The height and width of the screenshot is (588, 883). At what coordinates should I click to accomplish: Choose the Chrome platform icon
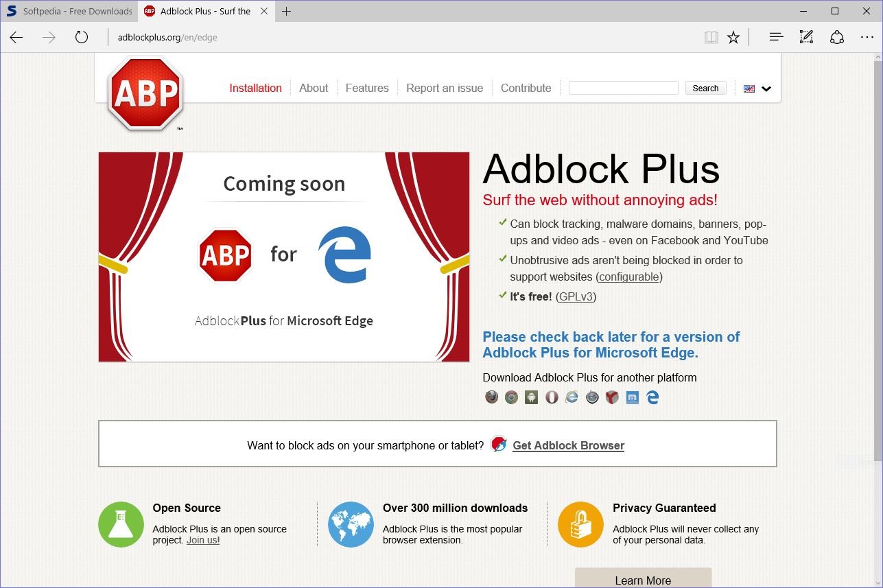(x=511, y=397)
